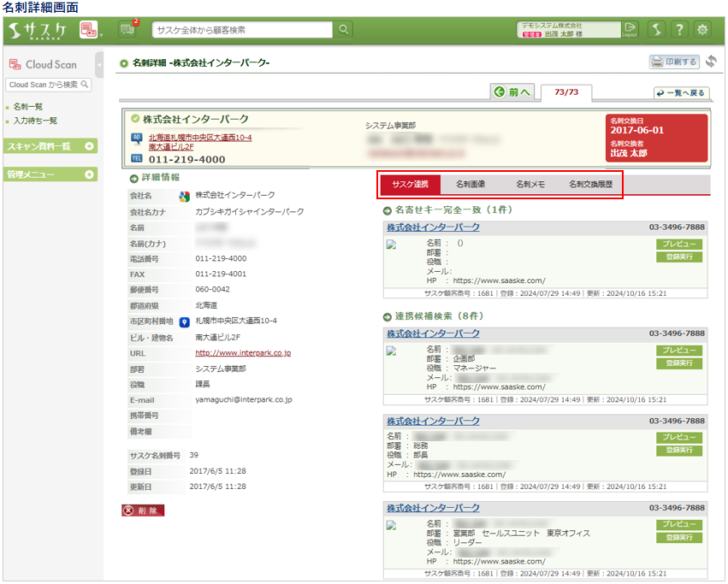Screen dimensions: 728x584
Task: Open company link of 企画部 candidate
Action: [433, 333]
